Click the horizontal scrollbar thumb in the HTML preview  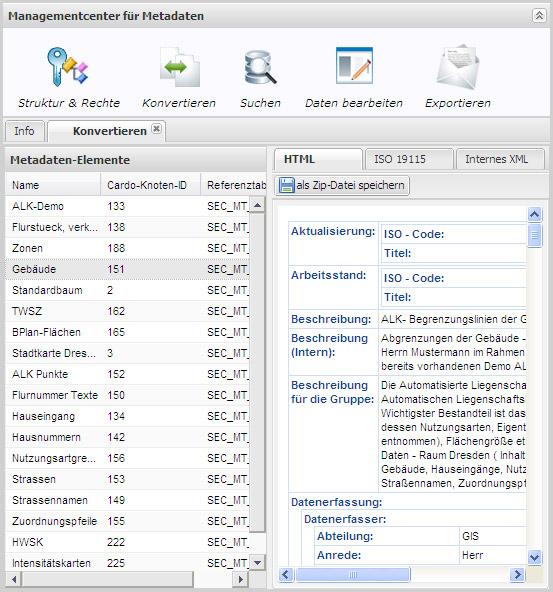pyautogui.click(x=353, y=575)
